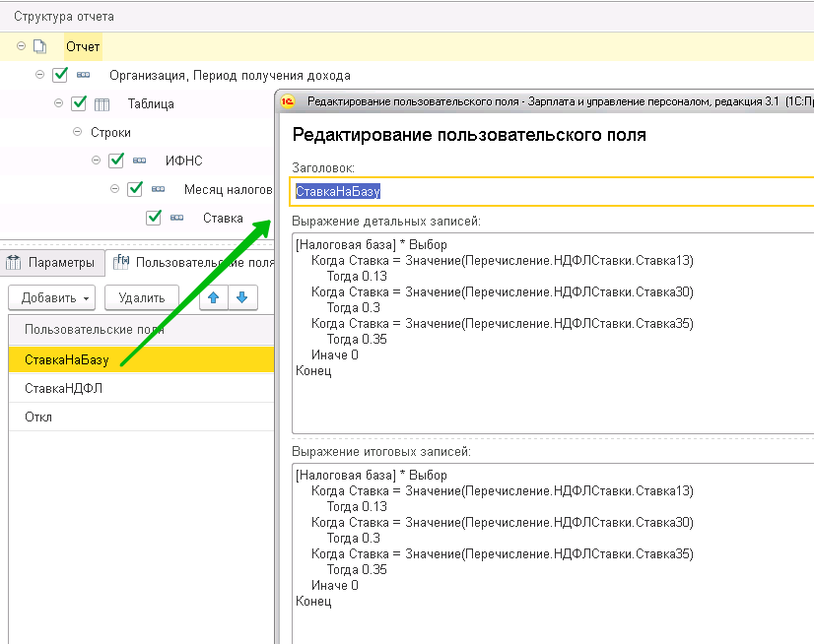
Task: Select the Месяц налогов tree row
Action: coord(137,189)
